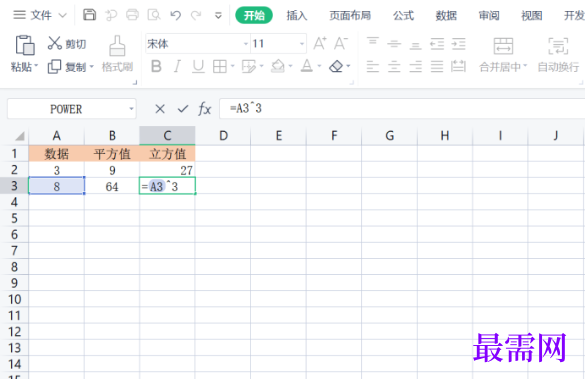The image size is (585, 379).
Task: Click the 剪切 cut button
Action: 67,44
